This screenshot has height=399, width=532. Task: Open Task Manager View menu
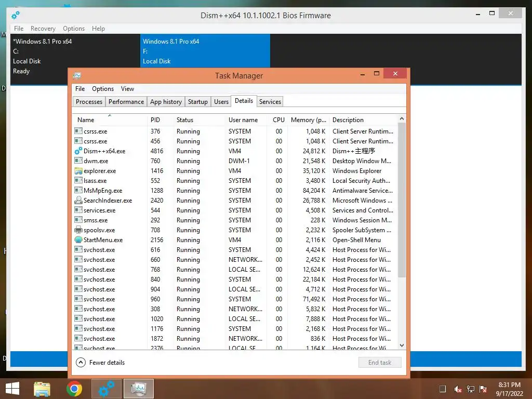[x=128, y=88]
